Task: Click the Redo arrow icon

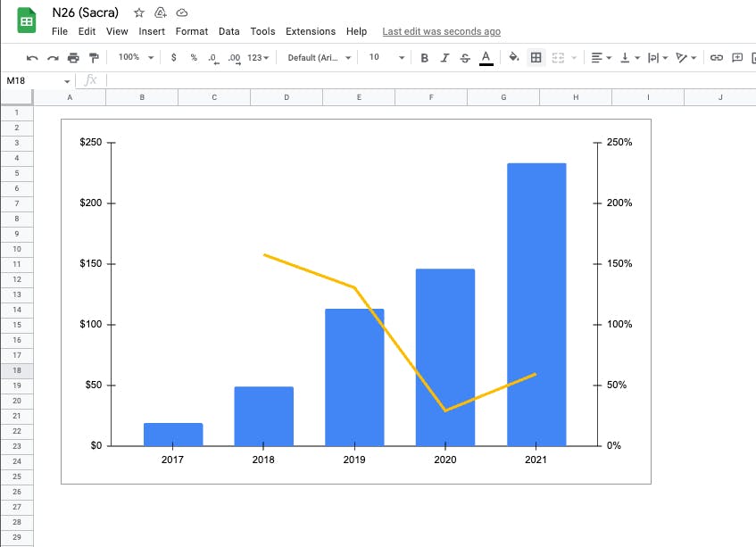Action: pos(53,58)
